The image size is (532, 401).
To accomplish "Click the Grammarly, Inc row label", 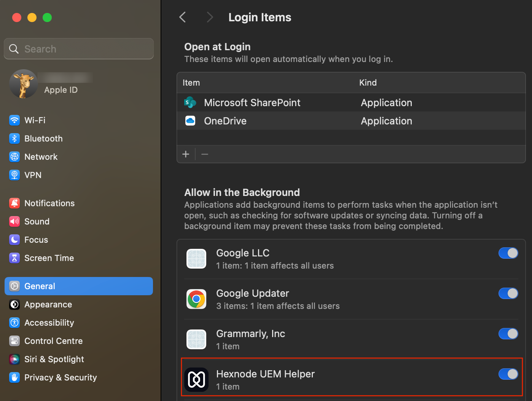I will 250,334.
